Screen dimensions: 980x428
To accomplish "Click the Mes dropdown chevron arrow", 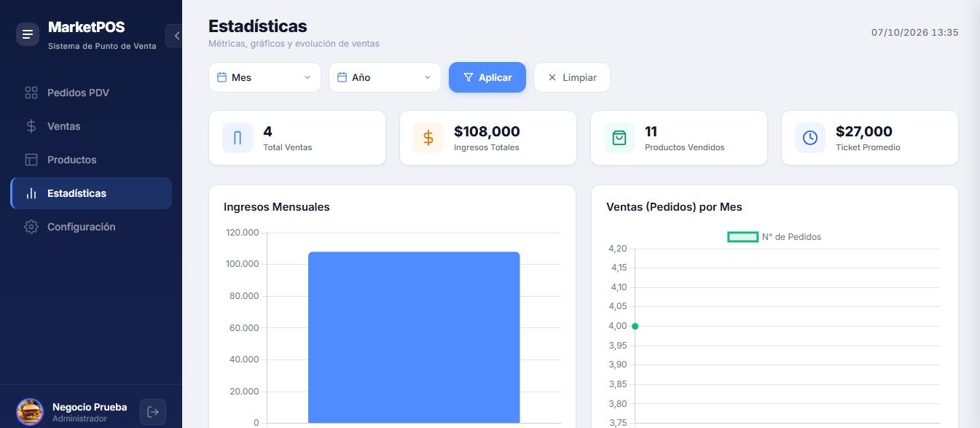I will [307, 77].
